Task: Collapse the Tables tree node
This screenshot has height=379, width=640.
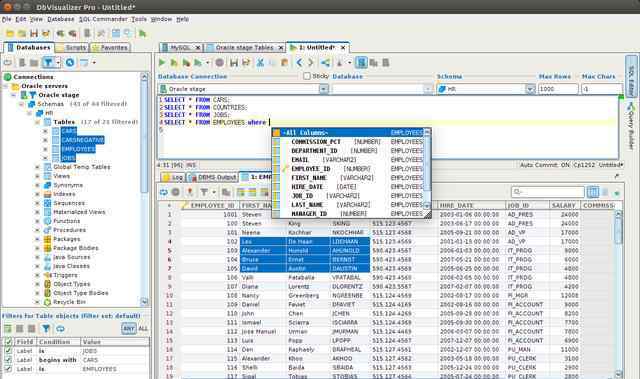Action: (x=38, y=122)
